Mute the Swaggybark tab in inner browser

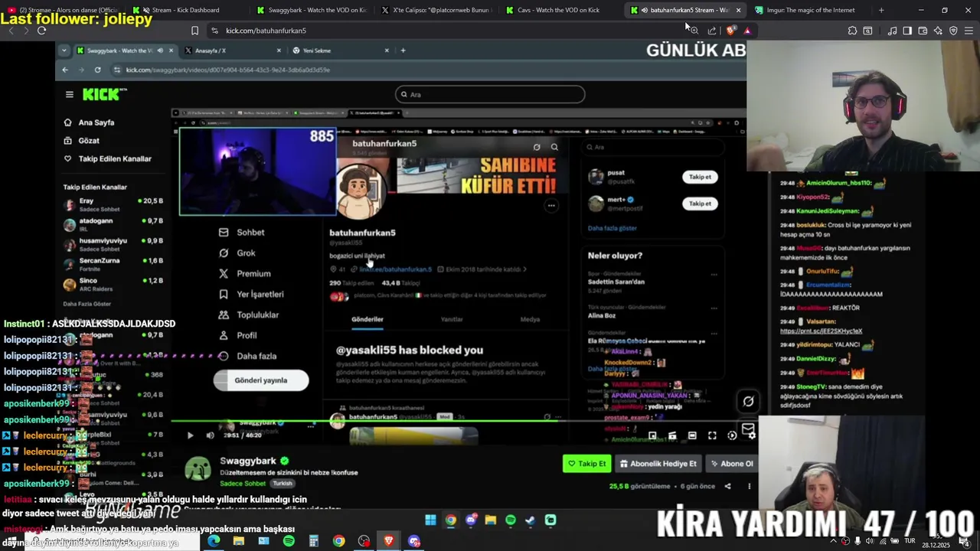[x=160, y=51]
